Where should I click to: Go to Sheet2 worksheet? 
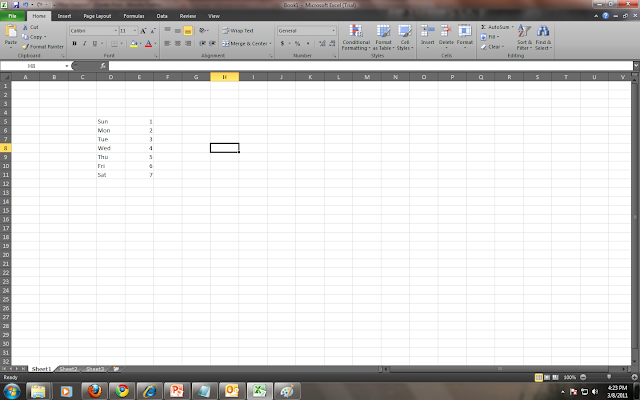68,369
